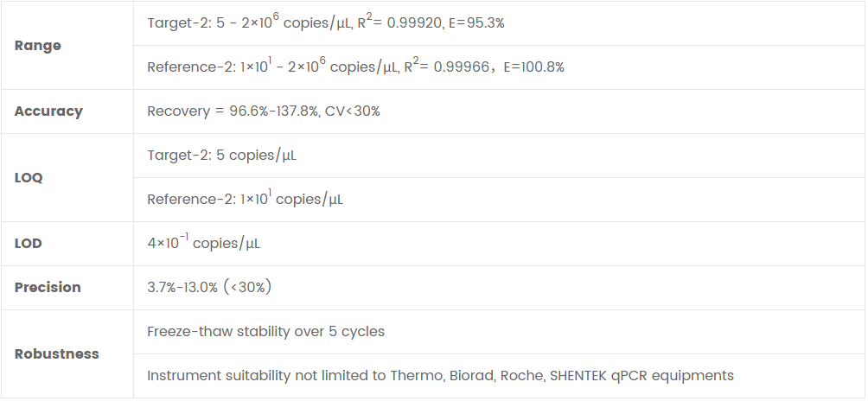Click the Range row header
Image resolution: width=868 pixels, height=401 pixels.
click(38, 46)
